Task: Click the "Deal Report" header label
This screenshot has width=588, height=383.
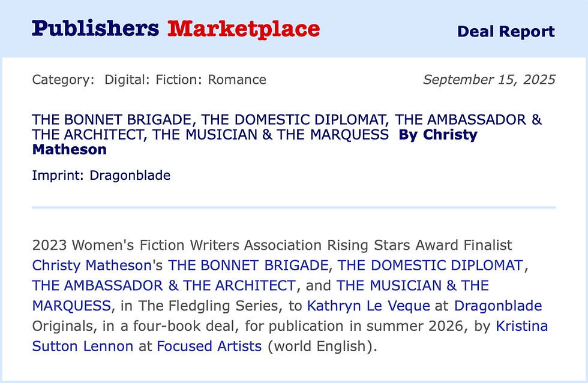Action: (506, 32)
